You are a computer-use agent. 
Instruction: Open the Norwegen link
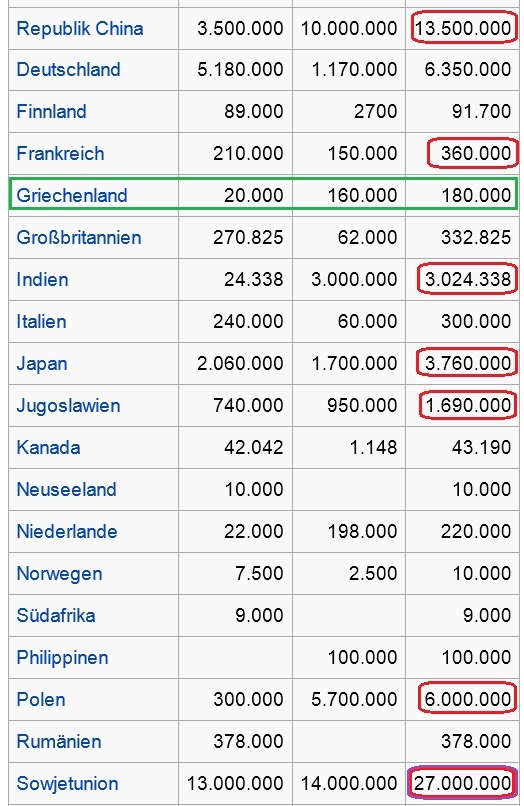[59, 574]
